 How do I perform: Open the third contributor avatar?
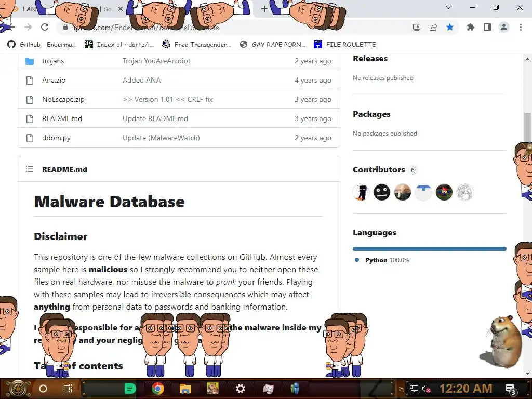403,192
